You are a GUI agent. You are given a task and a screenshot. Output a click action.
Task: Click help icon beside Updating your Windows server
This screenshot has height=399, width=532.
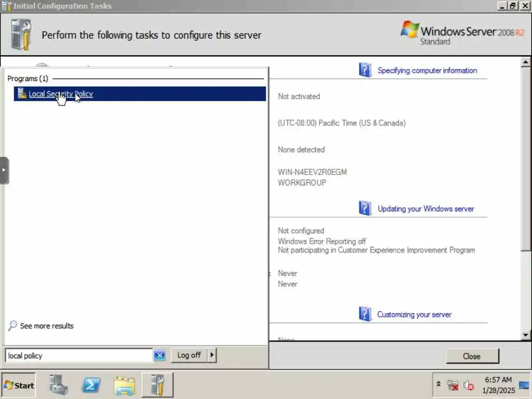pyautogui.click(x=365, y=208)
